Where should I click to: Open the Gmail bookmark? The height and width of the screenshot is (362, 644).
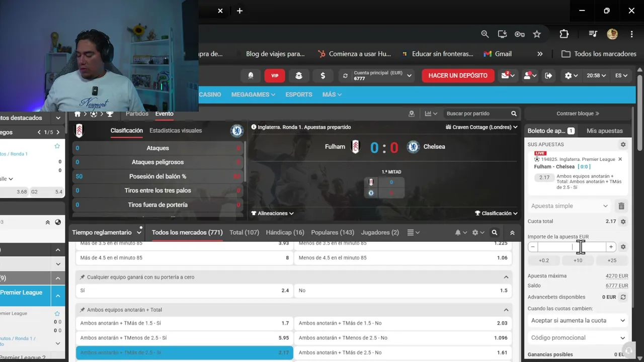tap(498, 54)
